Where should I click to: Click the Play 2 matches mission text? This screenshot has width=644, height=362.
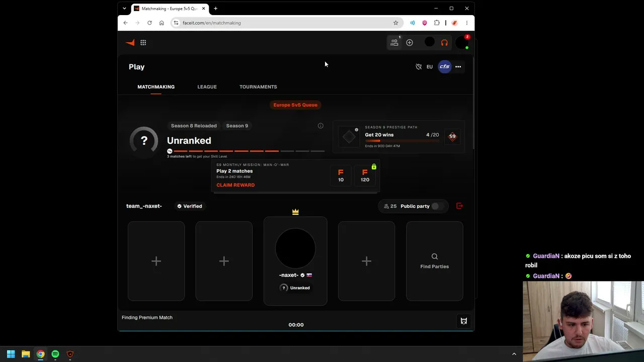(x=234, y=171)
